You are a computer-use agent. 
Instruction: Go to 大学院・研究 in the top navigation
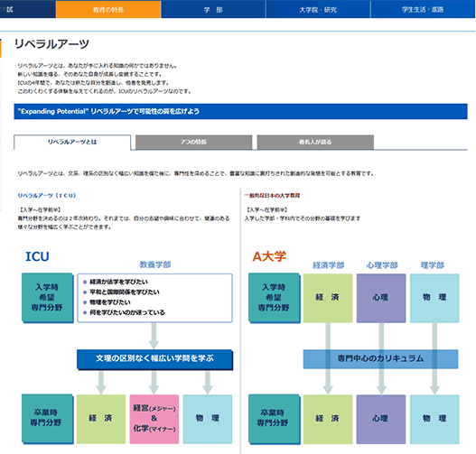tap(318, 9)
